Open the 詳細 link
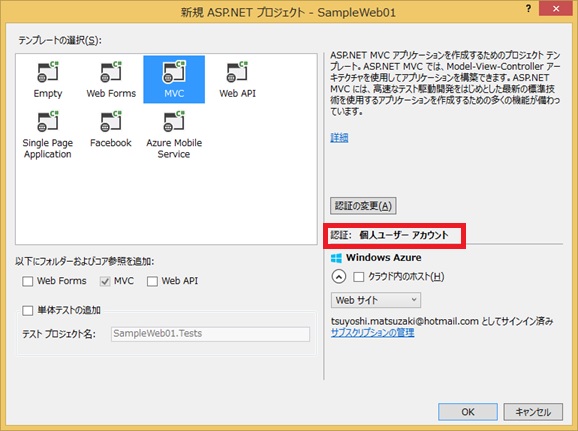This screenshot has width=578, height=431. click(339, 138)
